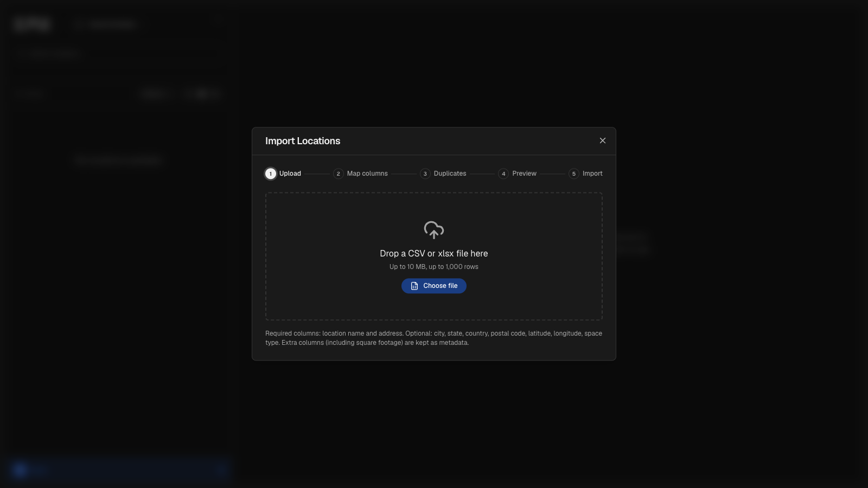Image resolution: width=868 pixels, height=488 pixels.
Task: Click the step 3 number circle
Action: pos(425,174)
